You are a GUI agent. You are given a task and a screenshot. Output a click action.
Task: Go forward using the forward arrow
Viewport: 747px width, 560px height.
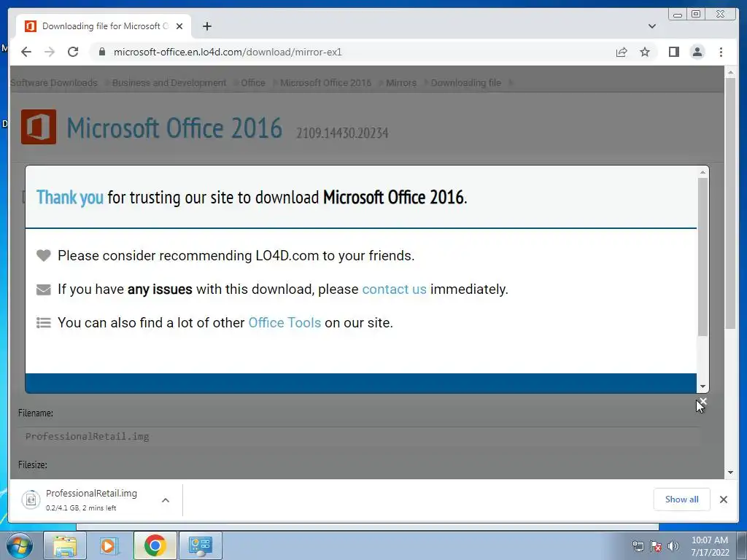click(50, 52)
